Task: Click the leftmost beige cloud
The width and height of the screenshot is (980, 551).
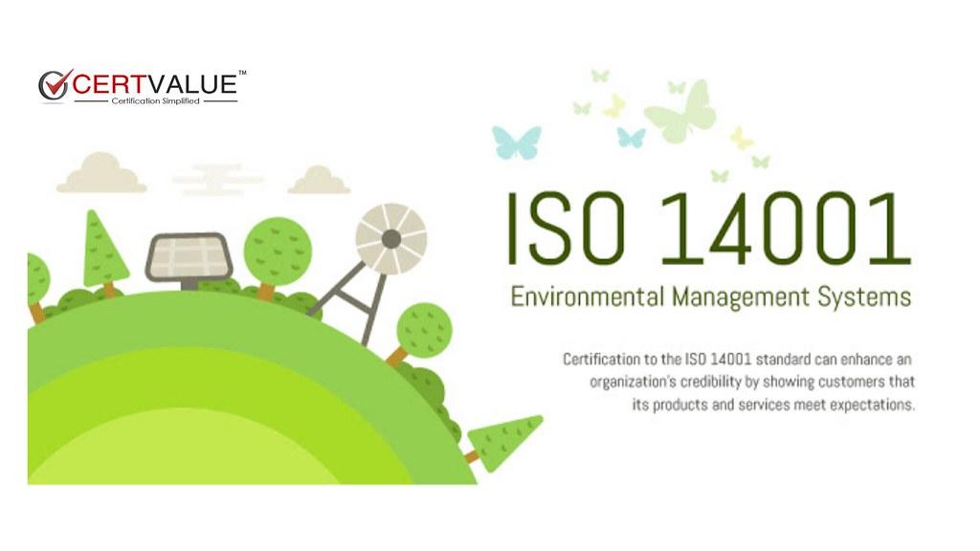Action: (101, 174)
